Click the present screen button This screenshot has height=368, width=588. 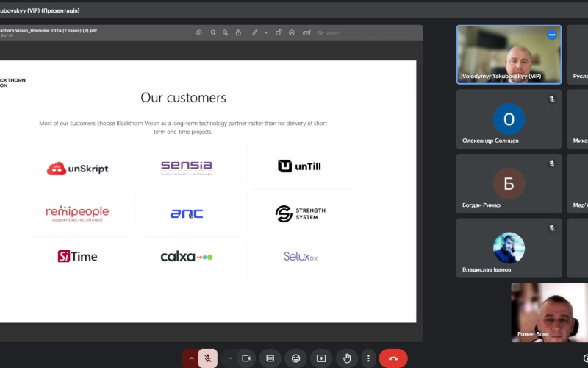pos(321,358)
